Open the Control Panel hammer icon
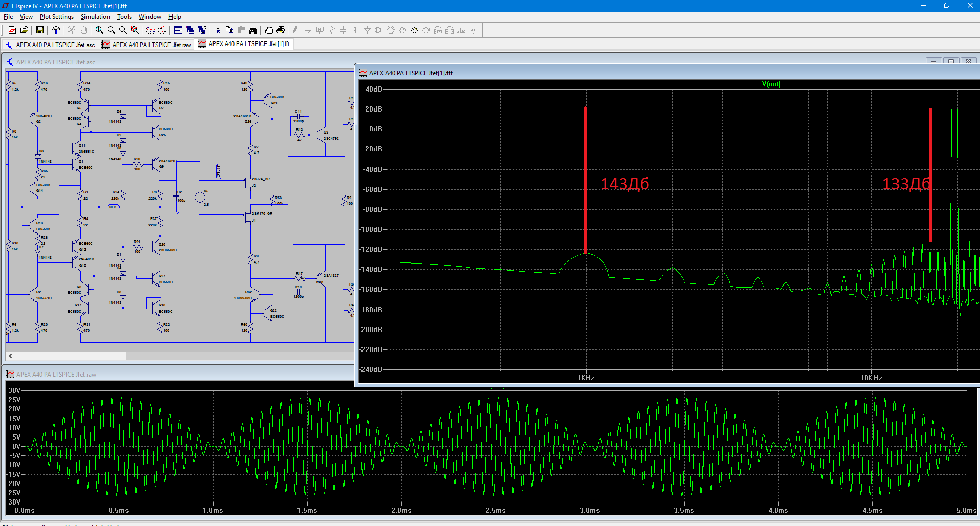Screen dimensions: 980x526 coord(56,30)
